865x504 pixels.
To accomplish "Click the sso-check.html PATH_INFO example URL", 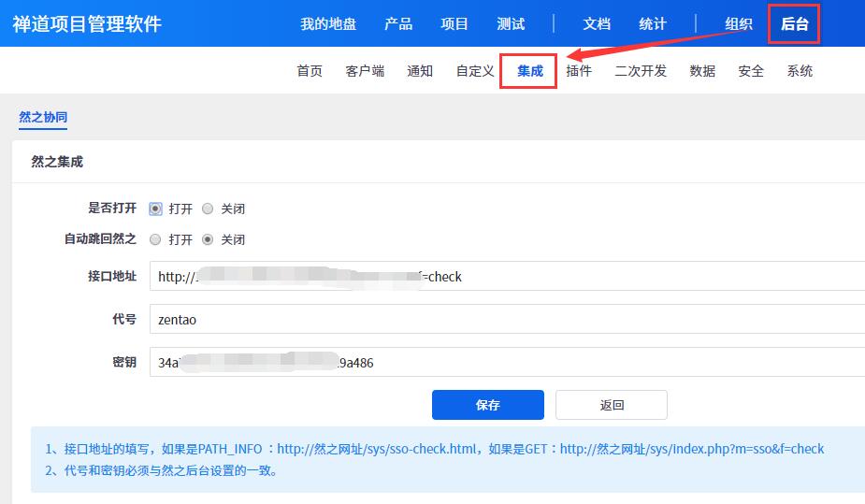I will click(x=376, y=449).
